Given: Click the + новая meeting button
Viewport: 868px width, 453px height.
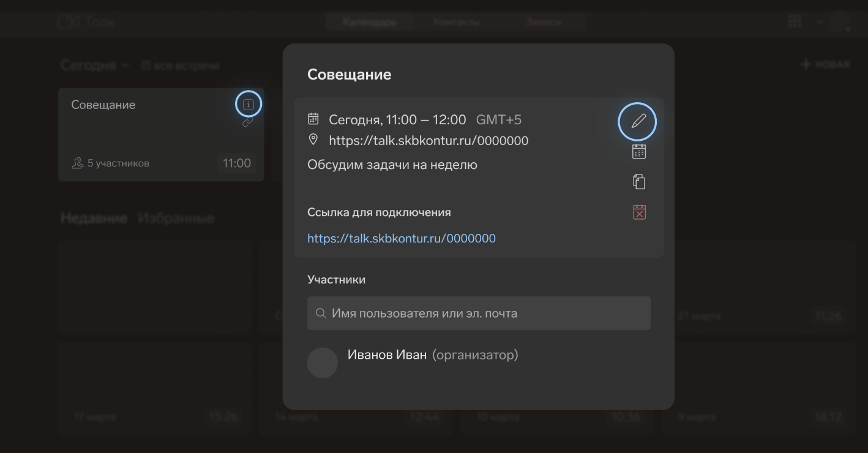Looking at the screenshot, I should click(x=825, y=64).
